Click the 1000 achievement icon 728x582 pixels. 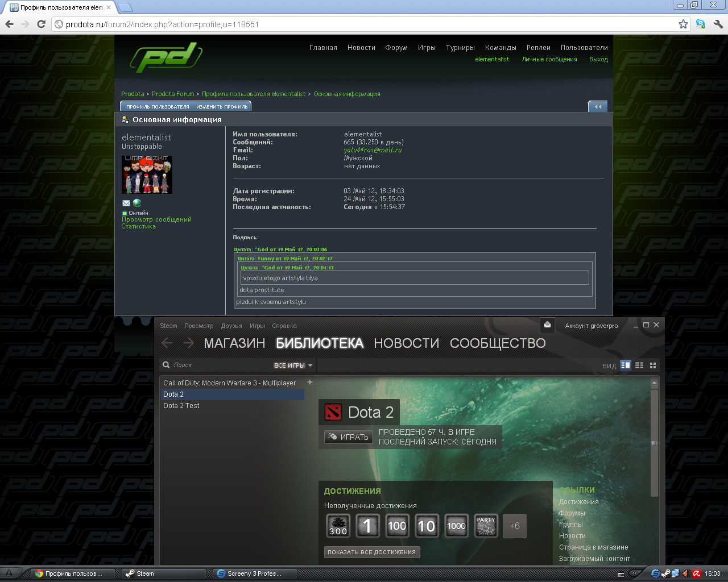(456, 526)
